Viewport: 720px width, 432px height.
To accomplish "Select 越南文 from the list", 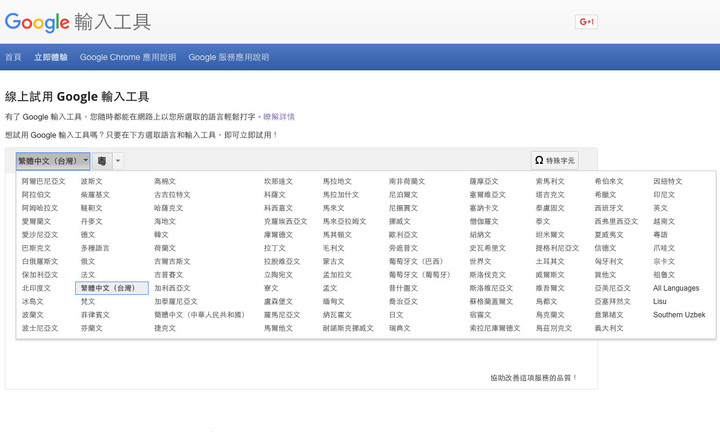I will click(x=664, y=221).
